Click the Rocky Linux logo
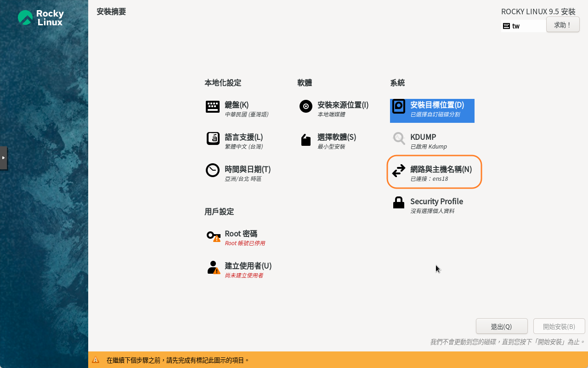 (40, 17)
